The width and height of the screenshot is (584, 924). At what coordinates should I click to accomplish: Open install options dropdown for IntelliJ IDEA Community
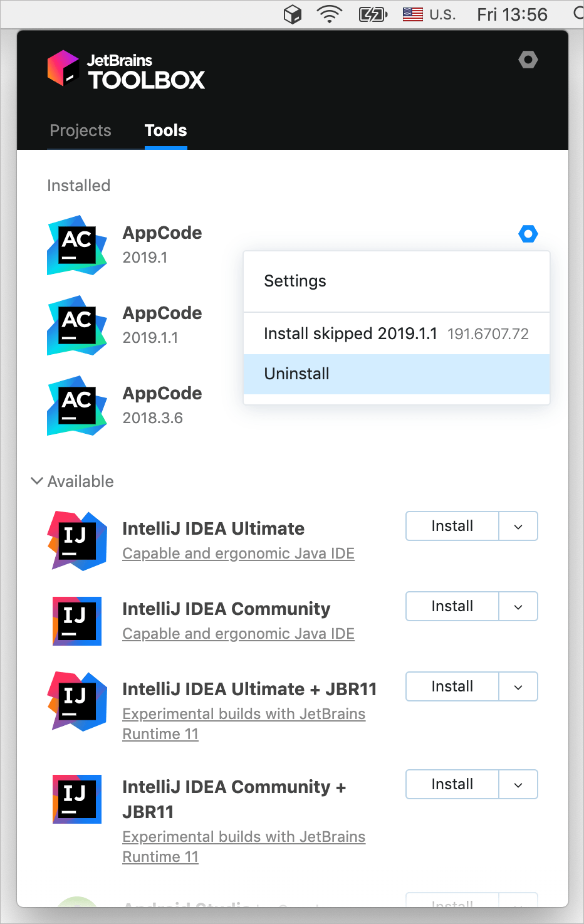pos(518,606)
